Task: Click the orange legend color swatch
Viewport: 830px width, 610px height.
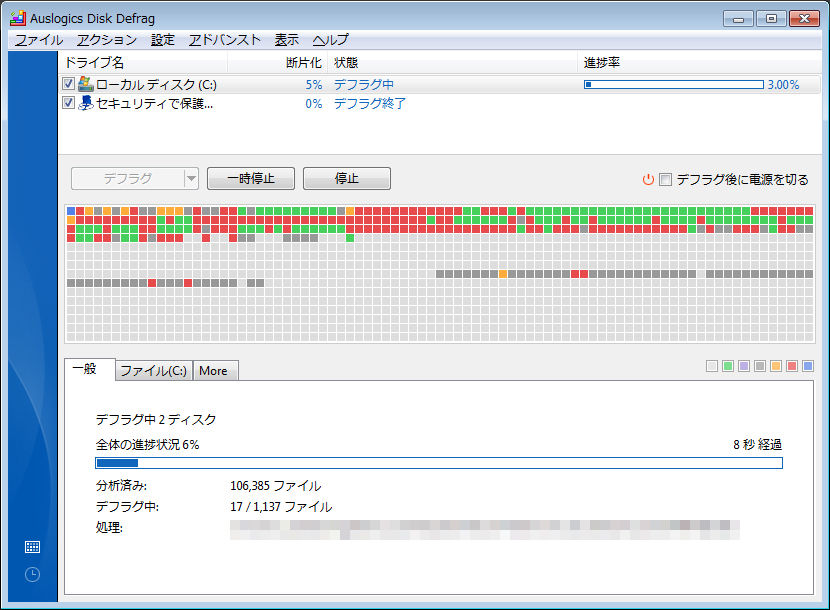Action: pos(776,366)
